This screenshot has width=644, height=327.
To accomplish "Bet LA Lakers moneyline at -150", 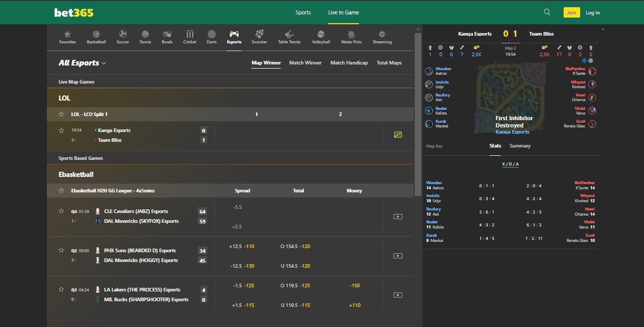I will click(354, 286).
